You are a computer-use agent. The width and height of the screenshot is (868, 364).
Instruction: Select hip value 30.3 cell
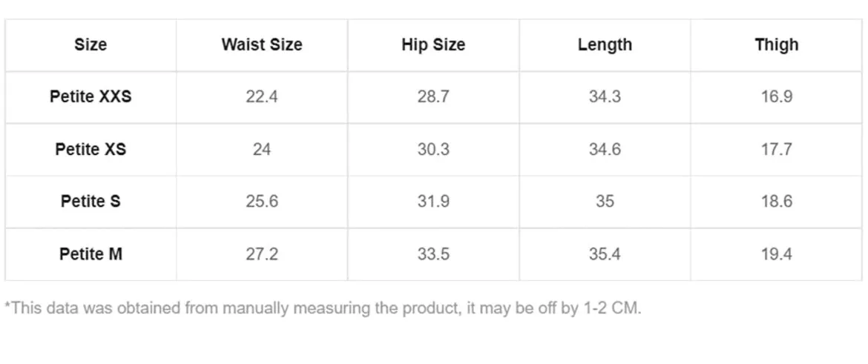[x=433, y=149]
